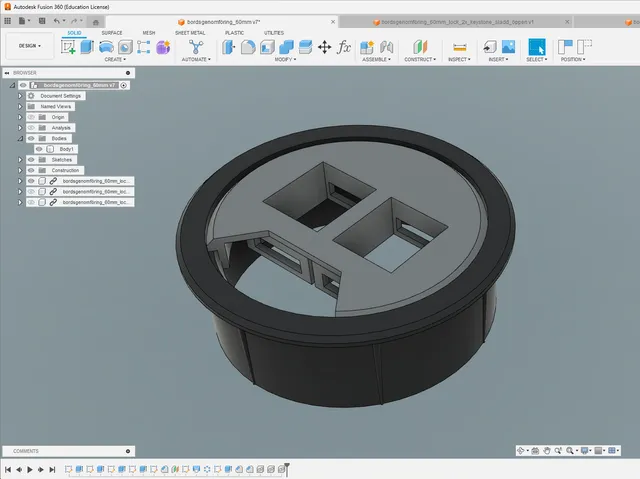Select the Fillet tool in Modify
The height and width of the screenshot is (479, 640).
(248, 47)
